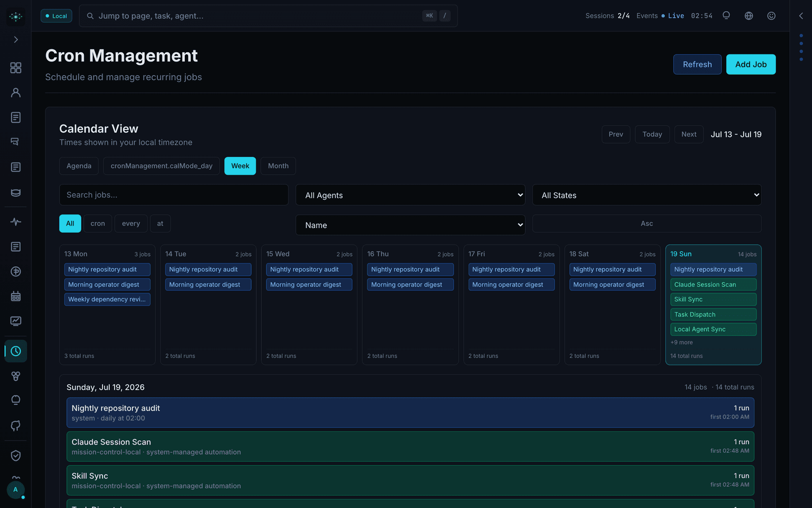This screenshot has height=508, width=812.
Task: Toggle the Local environment badge
Action: (x=56, y=16)
